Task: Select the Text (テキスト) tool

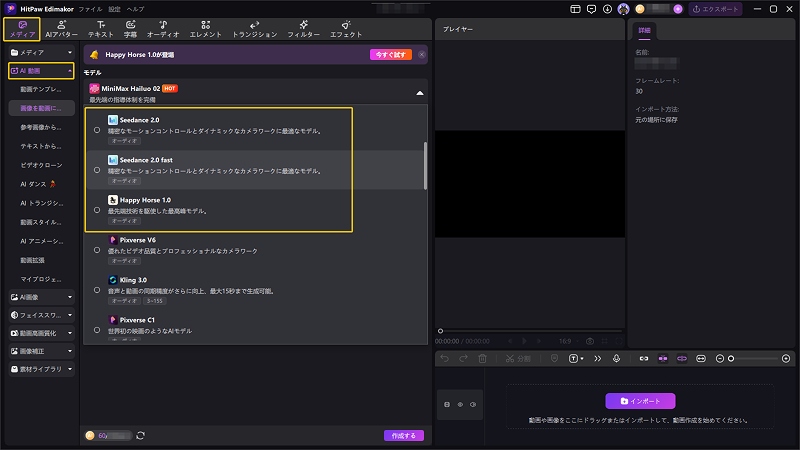Action: coord(101,29)
